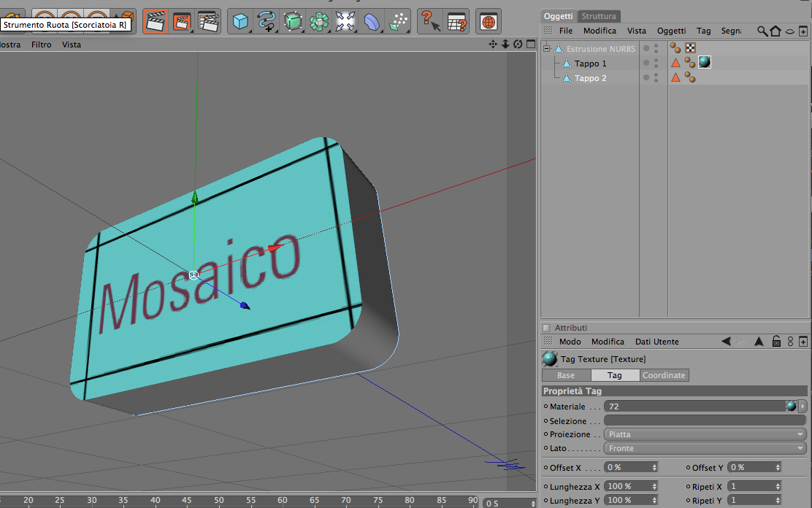This screenshot has width=812, height=508.
Task: Toggle the Attributi panel checkbox
Action: (x=545, y=328)
